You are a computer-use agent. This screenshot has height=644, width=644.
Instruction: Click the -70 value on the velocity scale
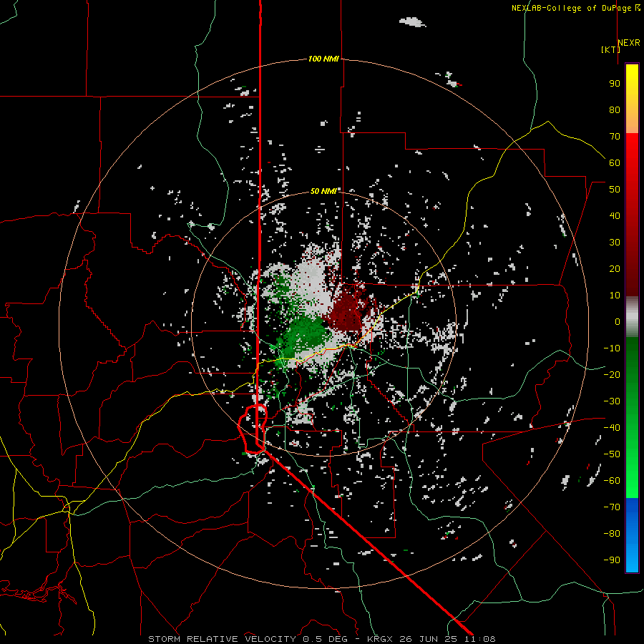[612, 507]
